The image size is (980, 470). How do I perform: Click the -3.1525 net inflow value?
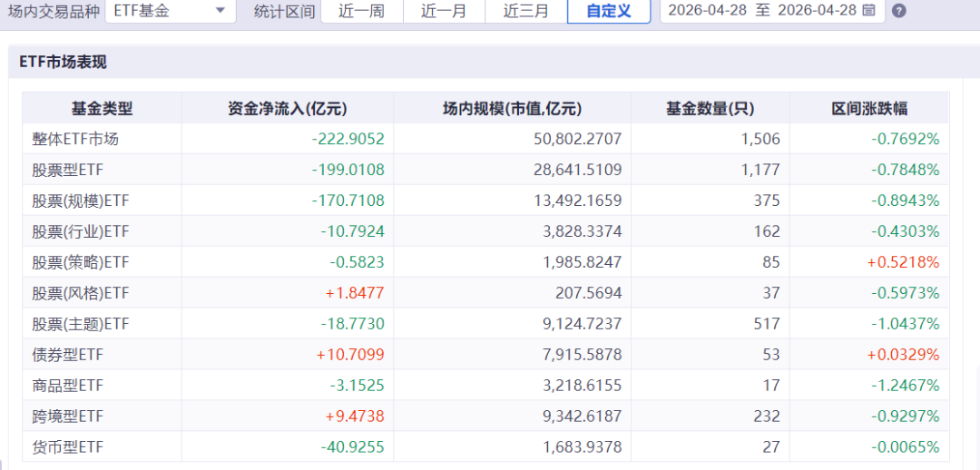(357, 386)
